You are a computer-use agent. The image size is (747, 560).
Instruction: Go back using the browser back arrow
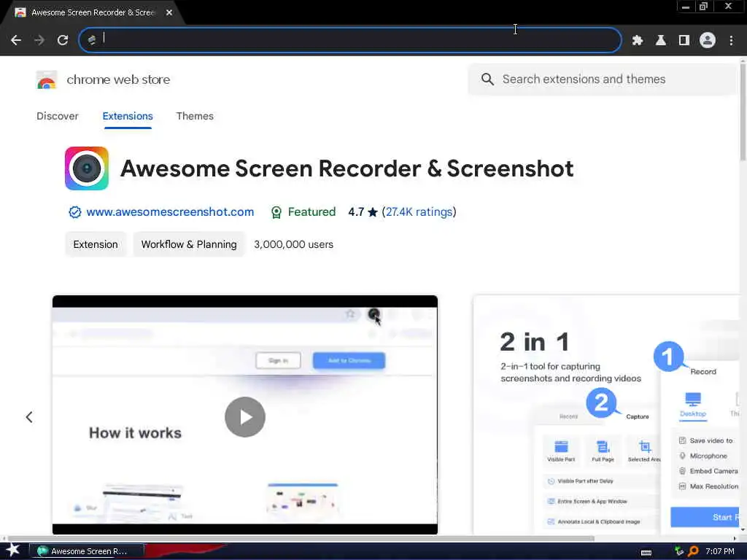tap(16, 40)
